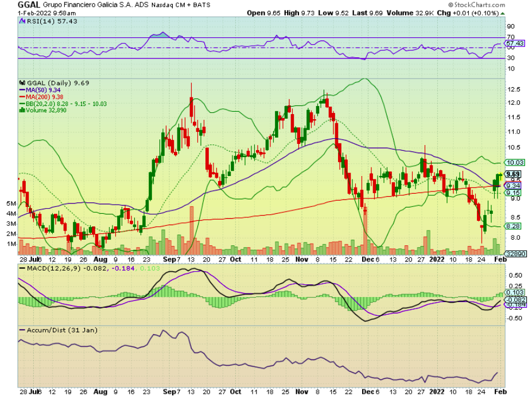Viewport: 532px width, 399px height.
Task: Click the Chg +0.01 (+0.10%) value
Action: (468, 13)
